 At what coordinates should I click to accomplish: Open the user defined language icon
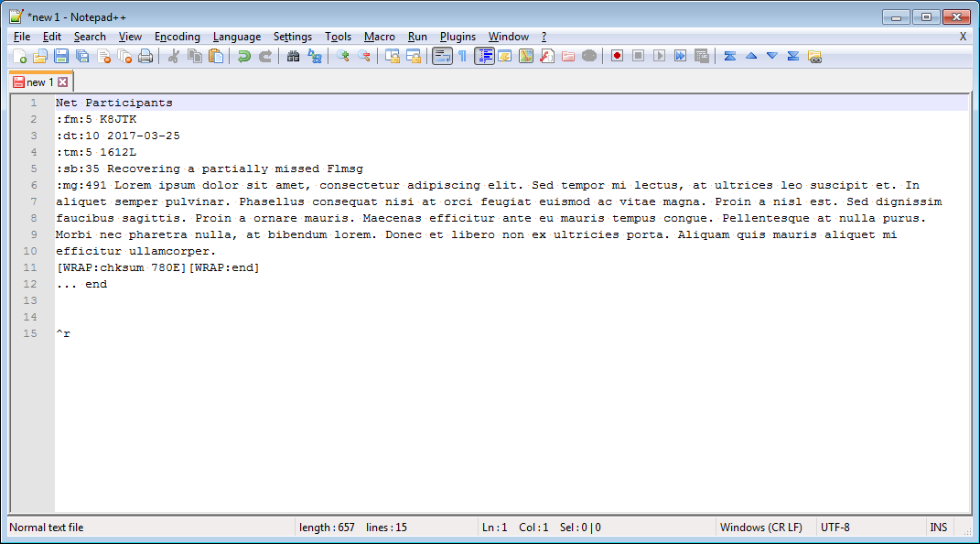coord(505,56)
